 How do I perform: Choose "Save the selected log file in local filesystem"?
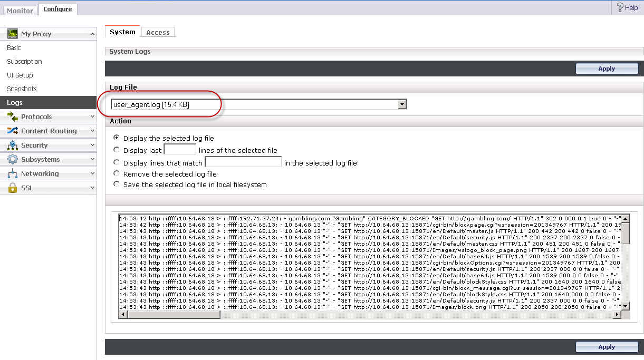click(x=116, y=184)
